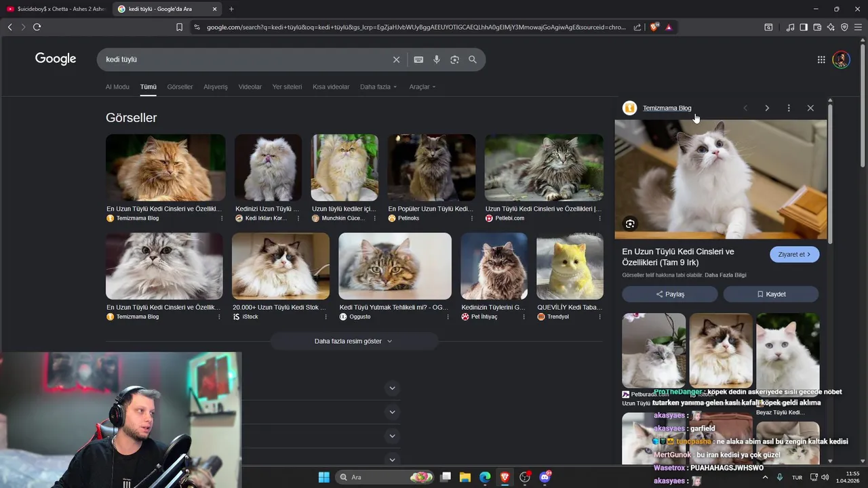Show the next image in the preview panel

(x=767, y=108)
